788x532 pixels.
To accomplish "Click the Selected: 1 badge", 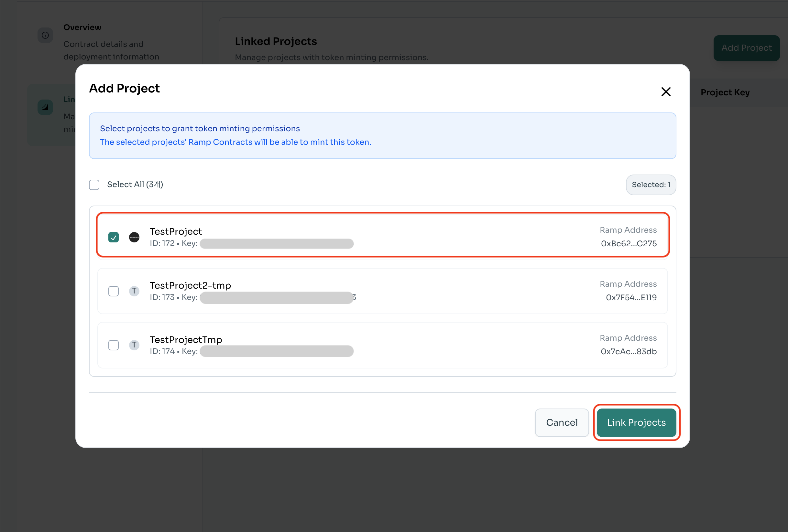I will pos(651,185).
